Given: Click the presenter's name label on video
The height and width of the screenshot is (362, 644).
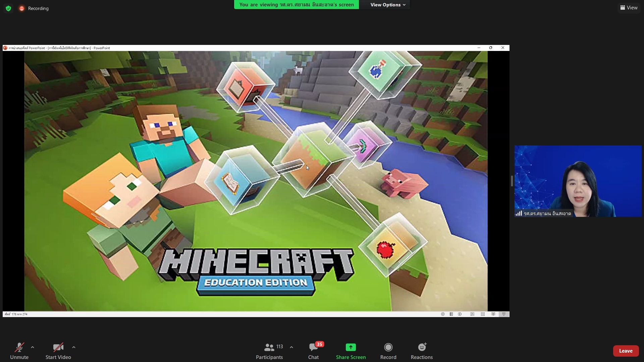Looking at the screenshot, I should (547, 214).
